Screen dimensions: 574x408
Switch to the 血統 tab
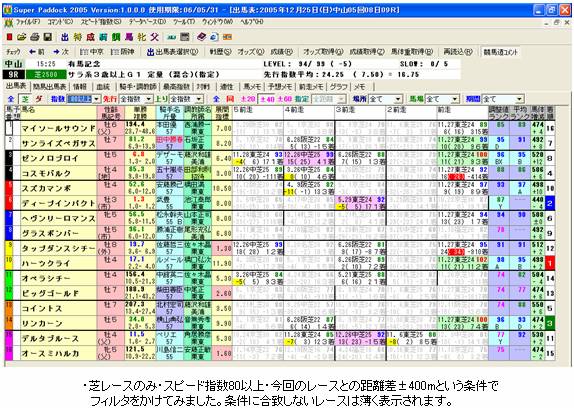[x=103, y=87]
